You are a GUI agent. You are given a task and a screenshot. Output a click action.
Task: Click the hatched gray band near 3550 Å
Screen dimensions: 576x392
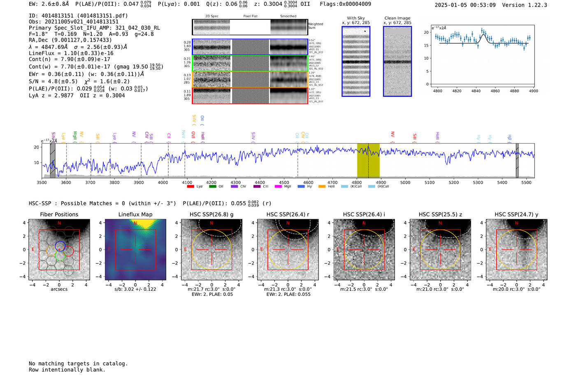click(x=53, y=160)
